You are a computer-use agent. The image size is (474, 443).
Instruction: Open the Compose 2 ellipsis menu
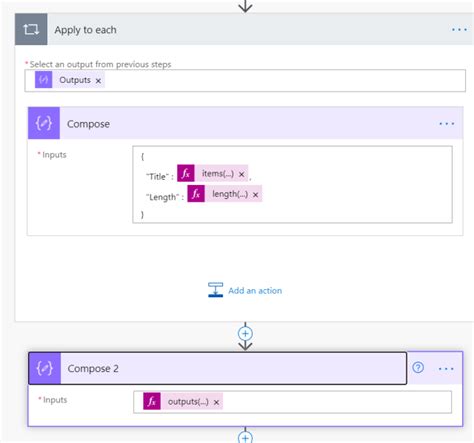(x=446, y=369)
